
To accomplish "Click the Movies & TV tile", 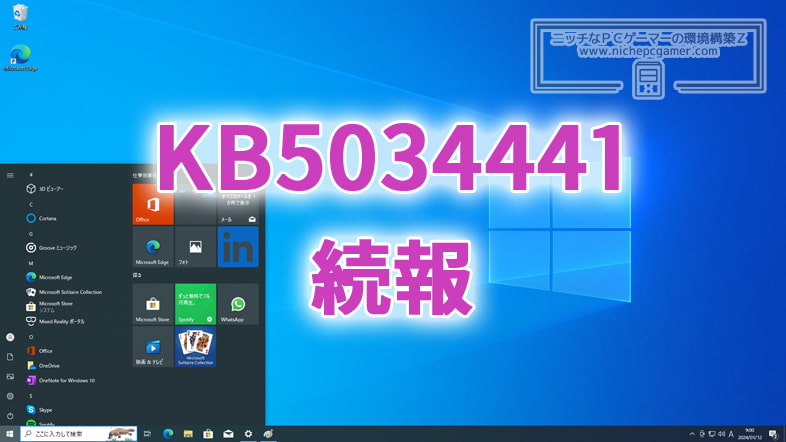I will click(x=153, y=347).
